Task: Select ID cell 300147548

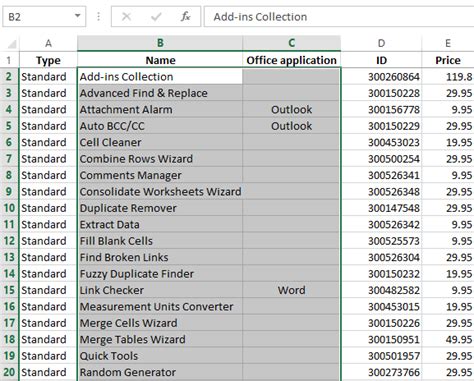Action: point(381,208)
